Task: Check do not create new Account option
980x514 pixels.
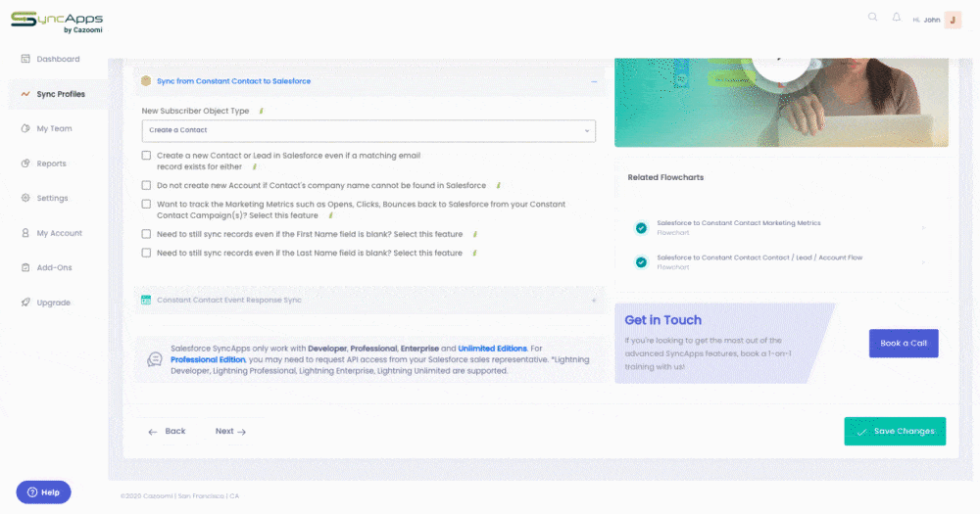Action: (146, 185)
